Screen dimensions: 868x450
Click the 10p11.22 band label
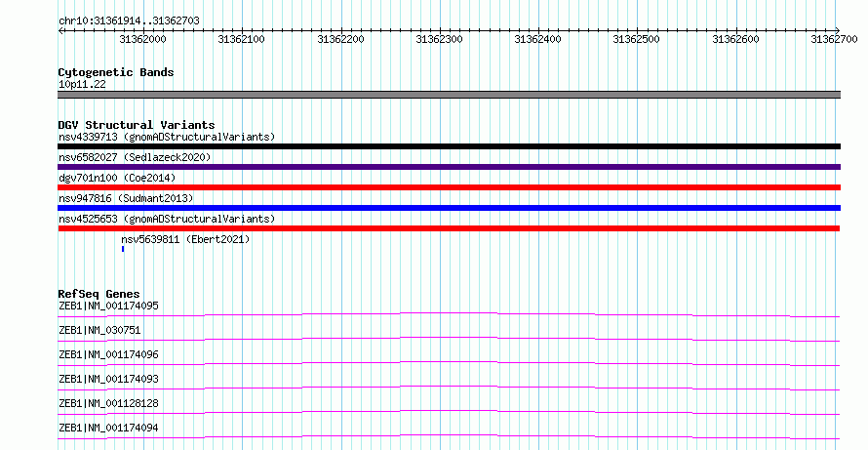point(82,84)
